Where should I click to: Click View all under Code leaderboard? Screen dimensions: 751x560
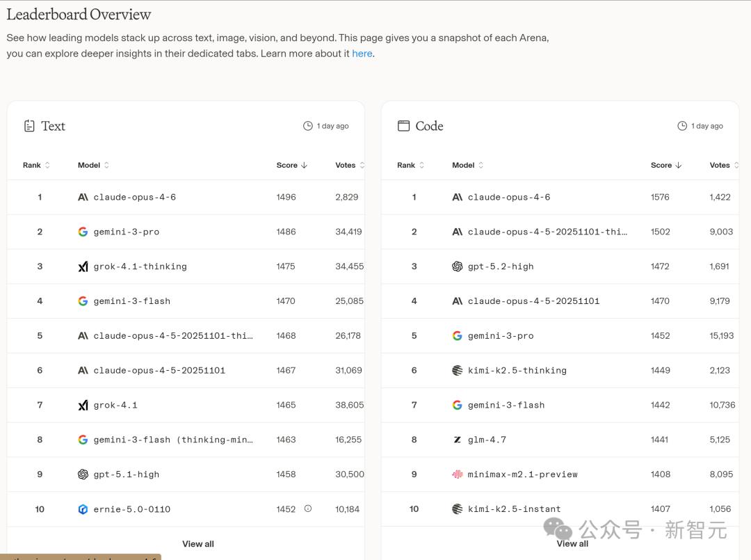572,544
